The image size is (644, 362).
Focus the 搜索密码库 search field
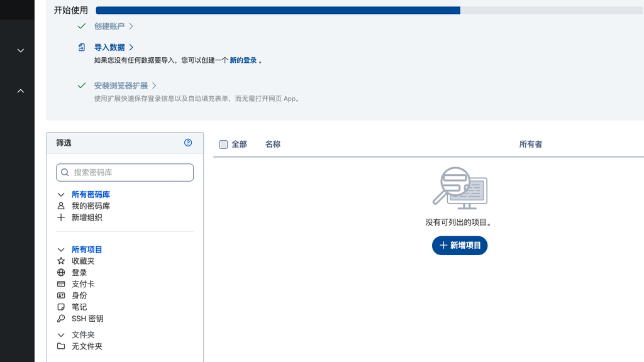[x=125, y=172]
